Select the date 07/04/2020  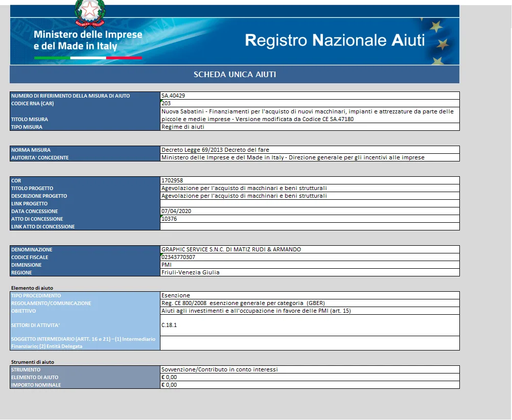310,212
